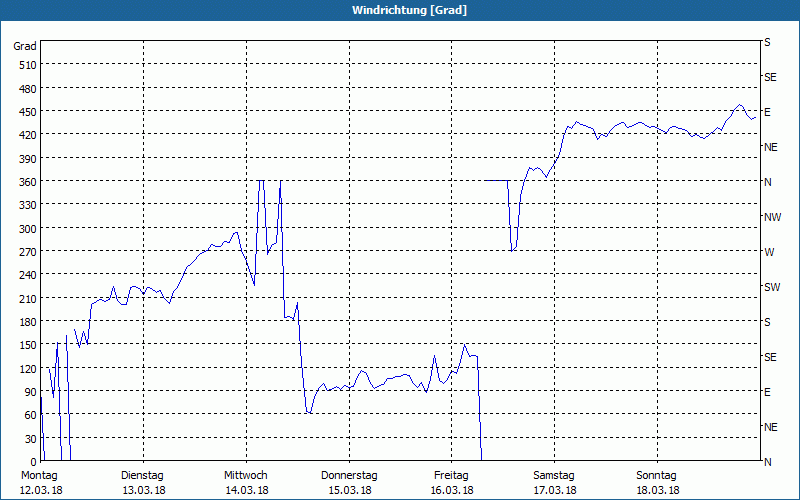Viewport: 800px width, 500px height.
Task: Click the 480 value on left axis
Action: click(28, 89)
